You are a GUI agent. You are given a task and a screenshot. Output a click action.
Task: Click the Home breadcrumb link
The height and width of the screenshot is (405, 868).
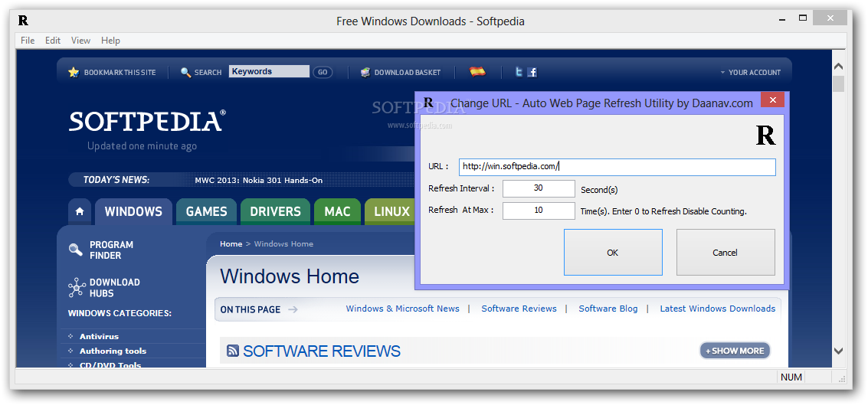point(231,244)
